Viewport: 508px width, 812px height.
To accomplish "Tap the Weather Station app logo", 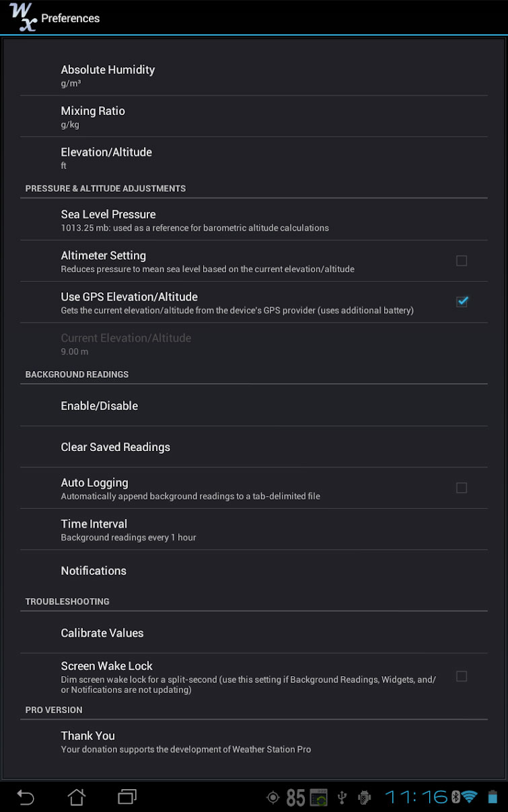I will click(23, 17).
